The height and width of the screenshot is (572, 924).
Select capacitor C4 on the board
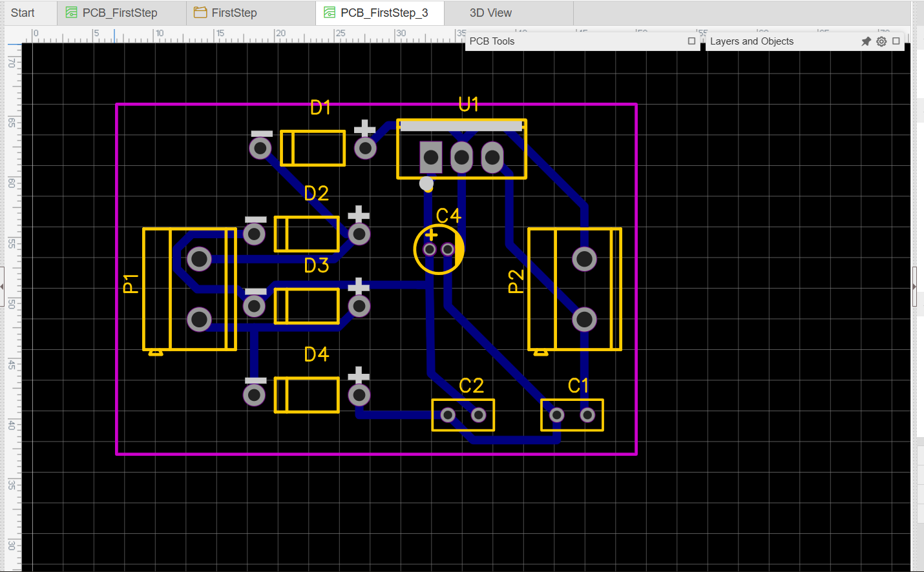point(438,248)
